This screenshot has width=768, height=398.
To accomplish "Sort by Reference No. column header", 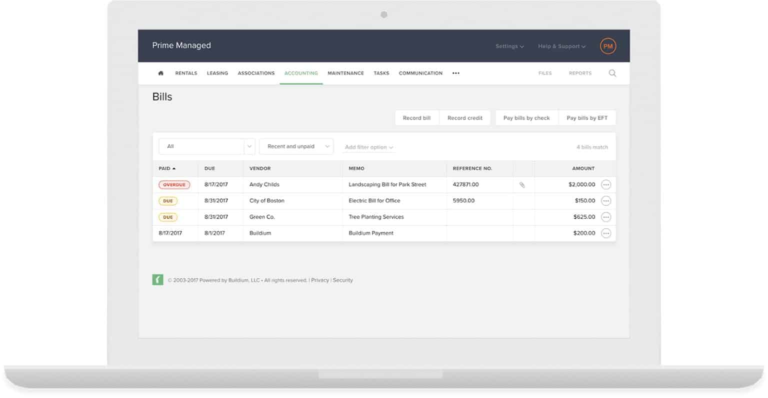I will point(472,168).
